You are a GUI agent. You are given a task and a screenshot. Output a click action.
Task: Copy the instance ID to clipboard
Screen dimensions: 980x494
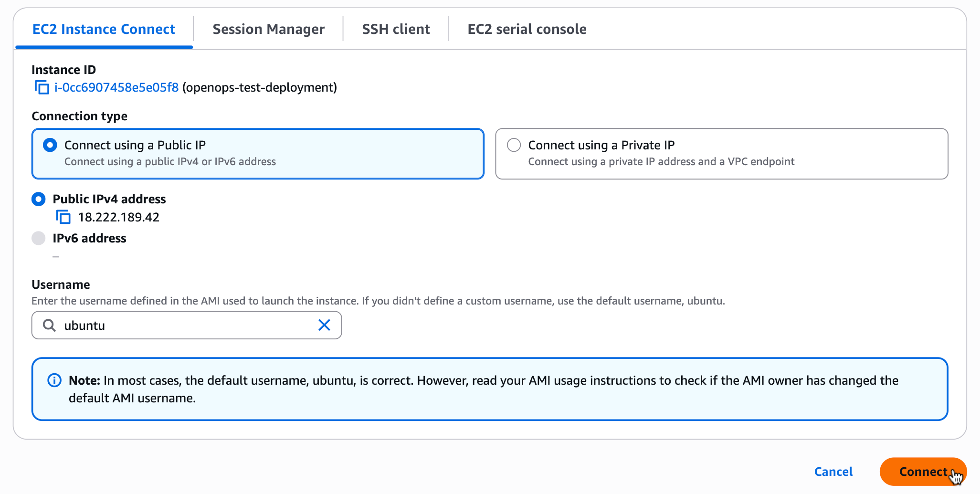tap(42, 88)
